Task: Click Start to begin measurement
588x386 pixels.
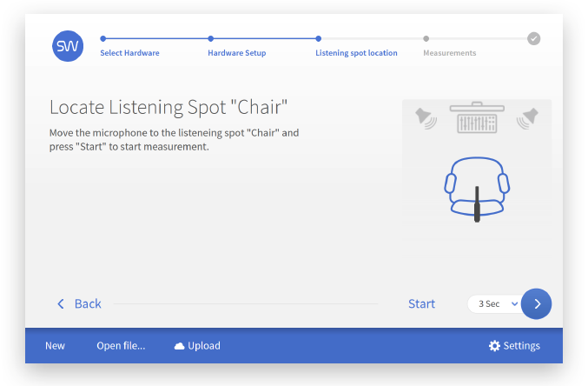Action: pos(421,303)
